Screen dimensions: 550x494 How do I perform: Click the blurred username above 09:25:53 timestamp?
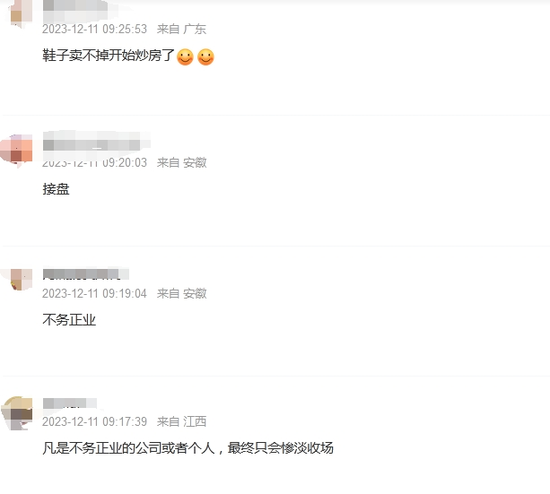point(75,11)
